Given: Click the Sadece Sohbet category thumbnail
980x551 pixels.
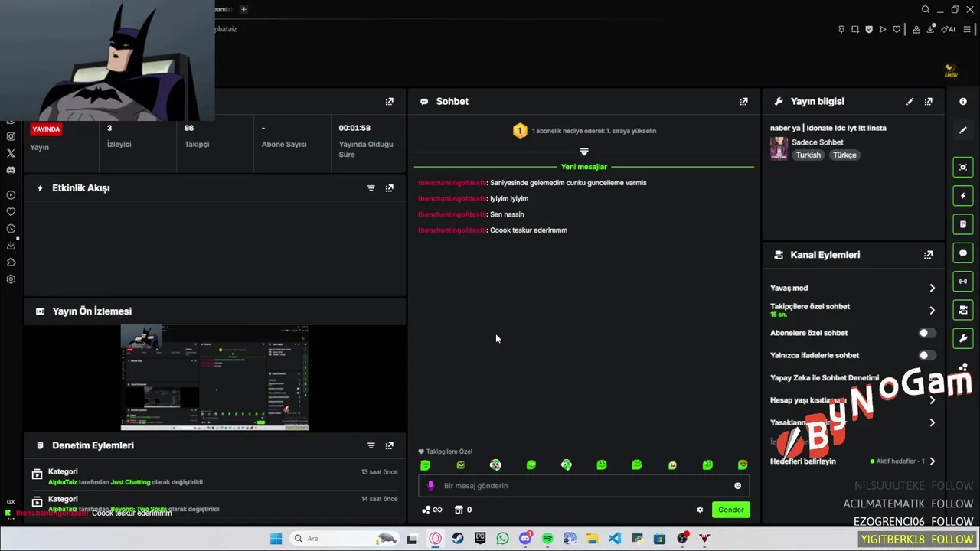Looking at the screenshot, I should pos(779,148).
